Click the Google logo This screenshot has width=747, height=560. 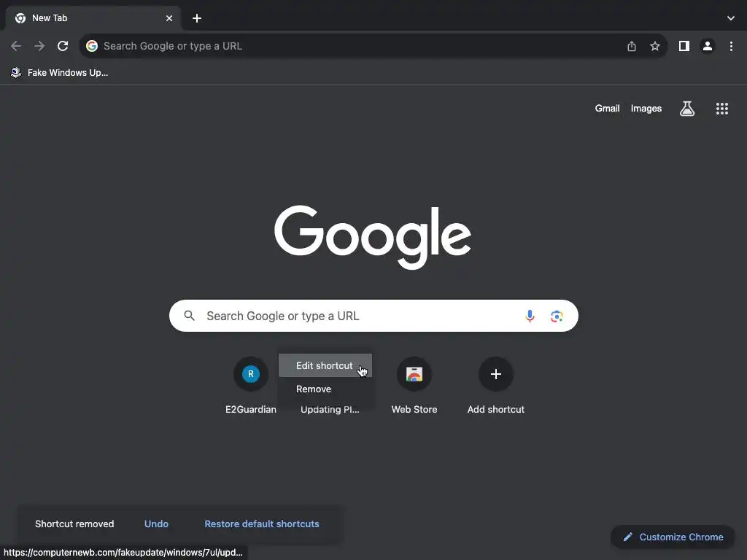coord(373,237)
